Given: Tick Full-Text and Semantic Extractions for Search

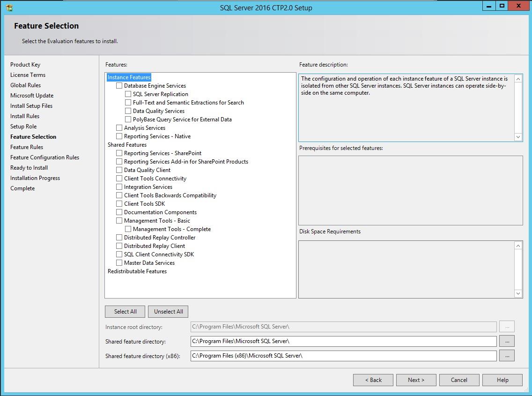Looking at the screenshot, I should (x=128, y=103).
